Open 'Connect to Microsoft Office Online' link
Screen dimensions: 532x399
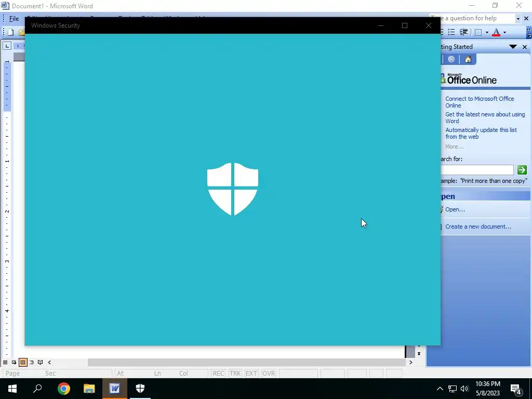tap(480, 102)
